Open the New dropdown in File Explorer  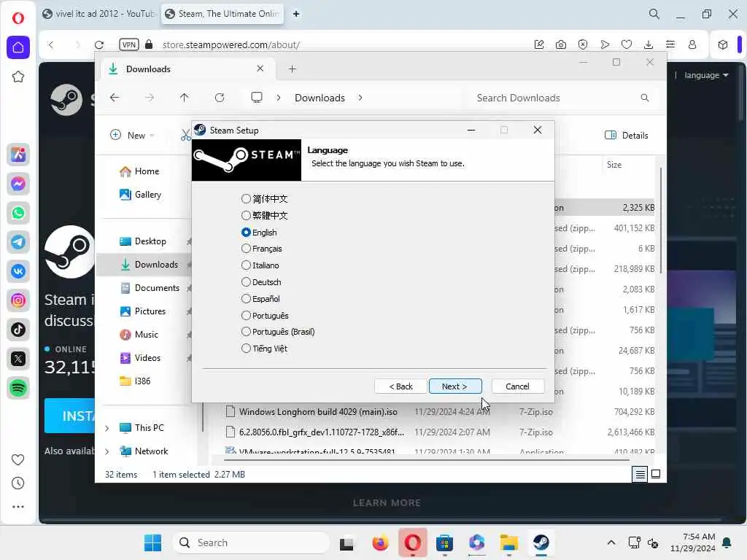(132, 135)
